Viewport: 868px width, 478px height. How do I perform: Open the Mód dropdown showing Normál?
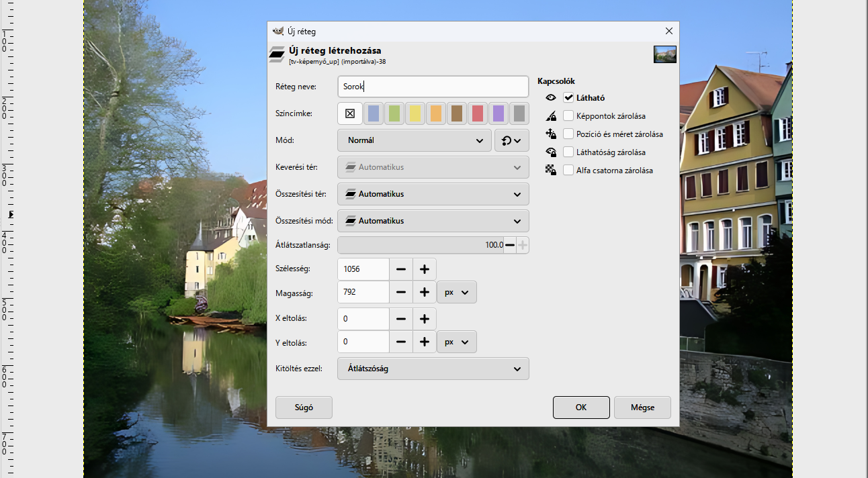point(415,140)
